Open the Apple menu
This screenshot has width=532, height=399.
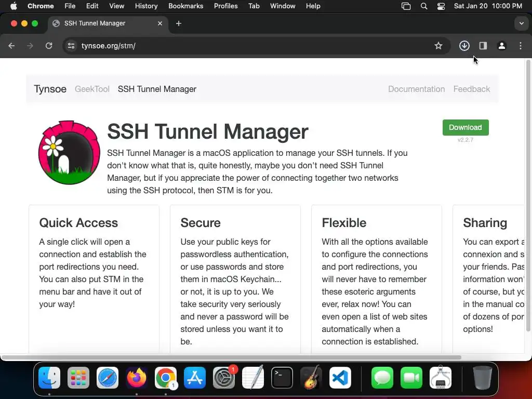tap(14, 6)
